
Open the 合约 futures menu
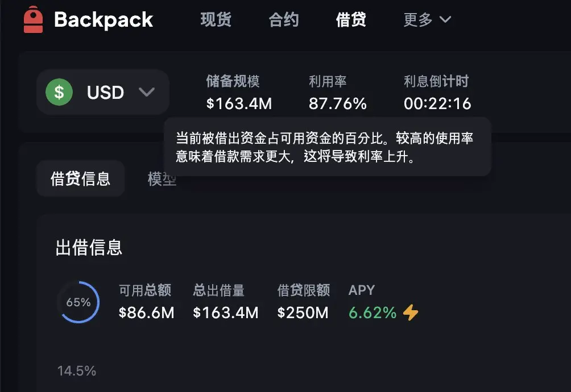click(x=284, y=19)
